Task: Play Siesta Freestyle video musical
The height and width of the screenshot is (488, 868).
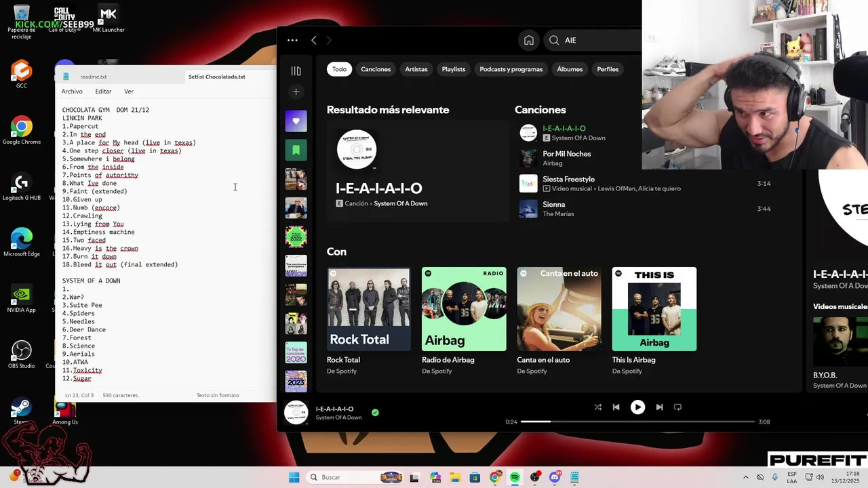Action: pyautogui.click(x=568, y=179)
